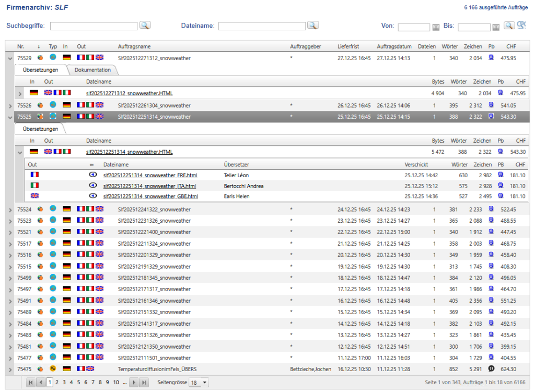
Task: Open the Seitengrösse page size dropdown
Action: point(199,383)
